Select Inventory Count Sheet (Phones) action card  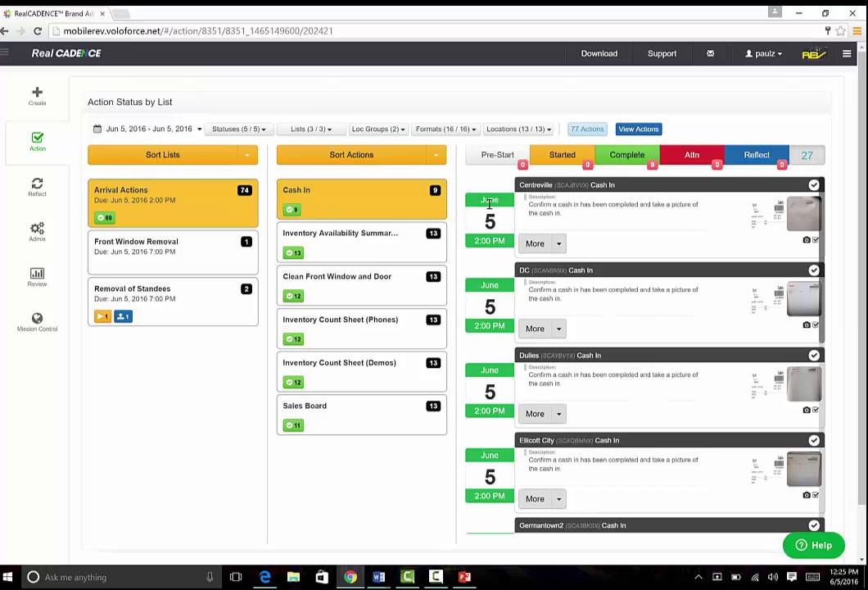(x=361, y=329)
